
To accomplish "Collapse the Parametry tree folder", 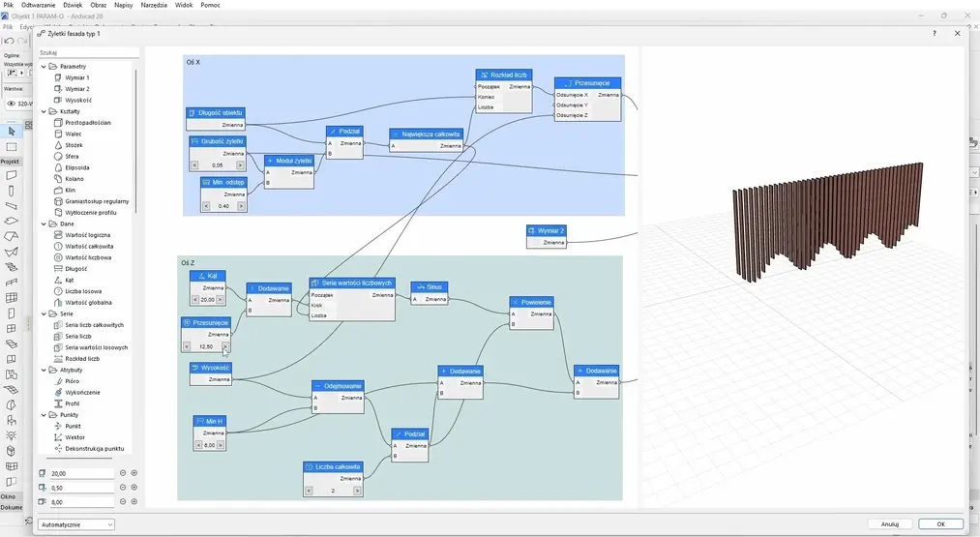I will pos(45,66).
